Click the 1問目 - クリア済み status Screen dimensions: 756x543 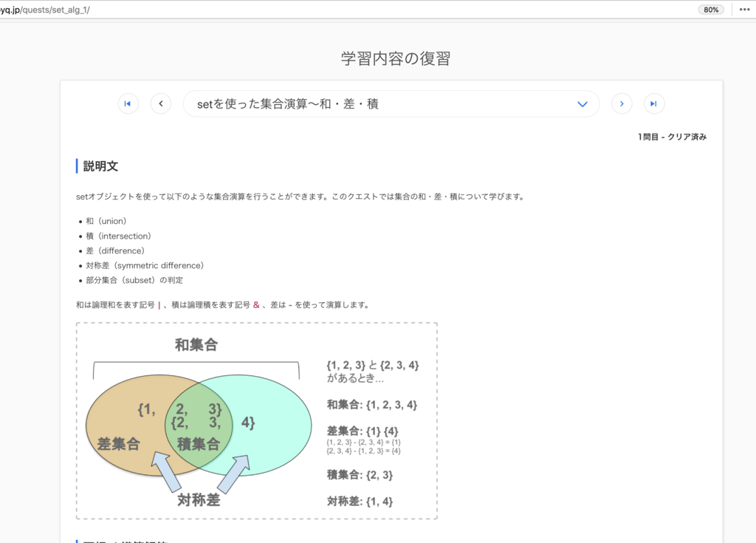tap(672, 137)
